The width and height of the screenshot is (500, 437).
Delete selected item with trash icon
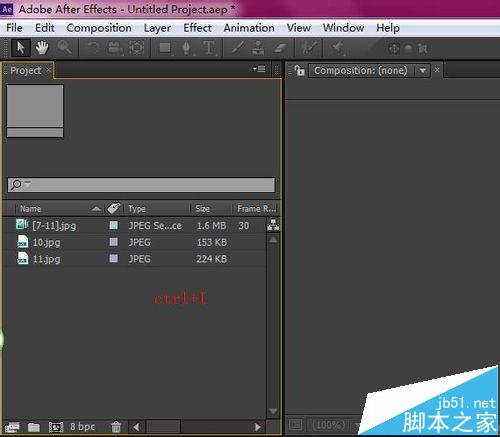[x=116, y=427]
